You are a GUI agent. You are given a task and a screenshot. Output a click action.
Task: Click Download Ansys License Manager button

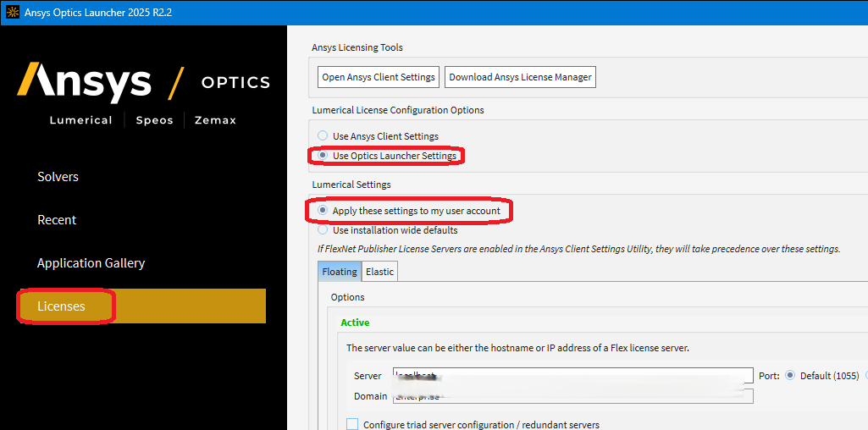pyautogui.click(x=520, y=77)
